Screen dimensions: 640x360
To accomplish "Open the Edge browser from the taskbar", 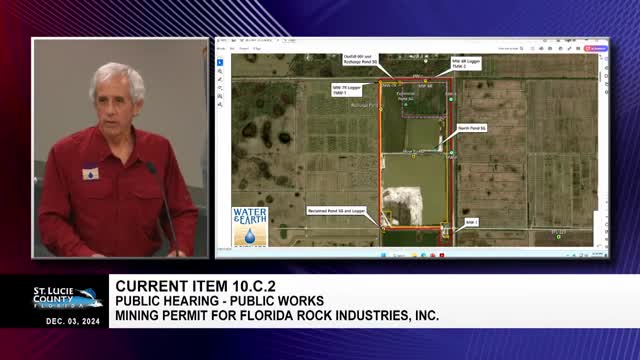I will [x=424, y=255].
